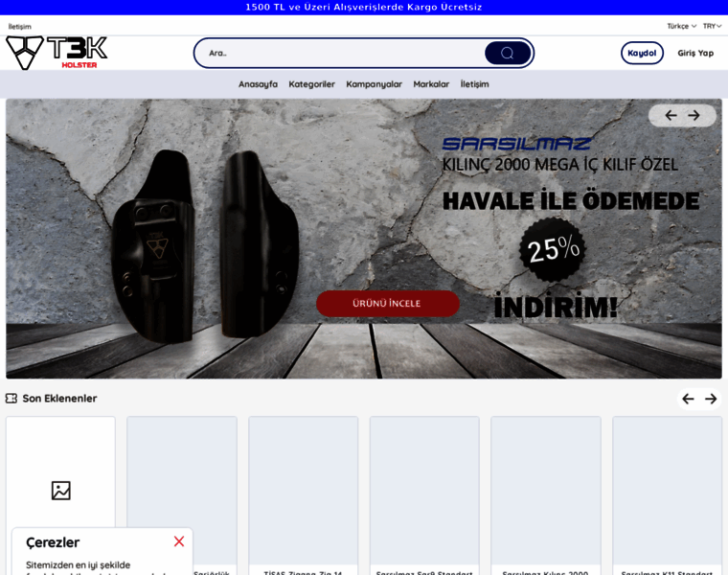Click the Son Eklenenler section icon

pos(11,398)
